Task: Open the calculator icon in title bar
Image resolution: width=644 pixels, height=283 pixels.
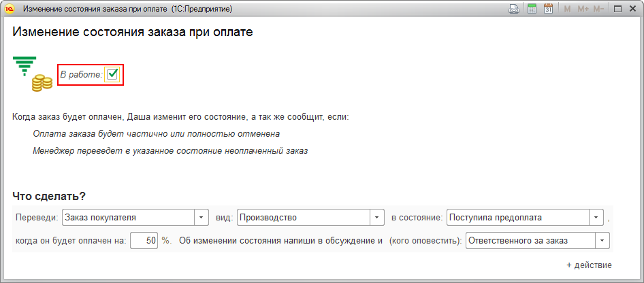Action: click(x=532, y=9)
